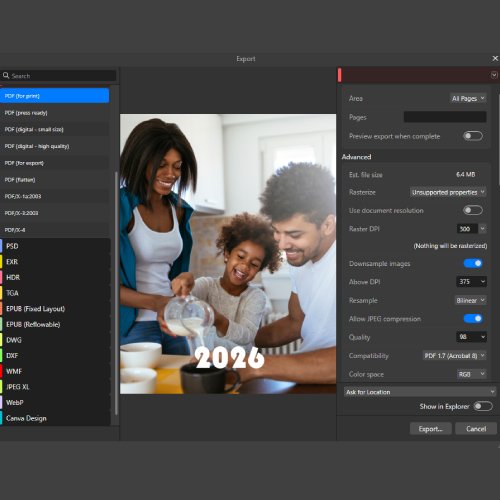
Task: Open the Ask for Location dropdown
Action: pos(420,392)
